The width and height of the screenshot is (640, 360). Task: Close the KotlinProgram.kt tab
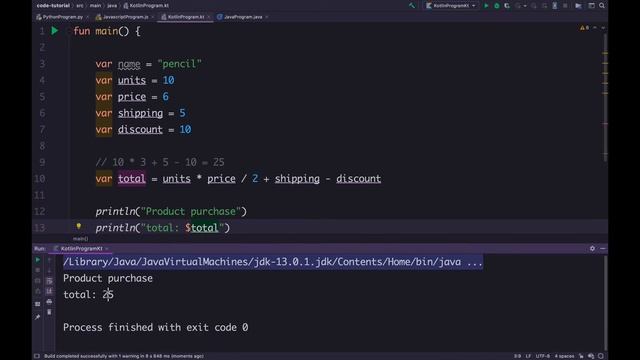[x=209, y=17]
